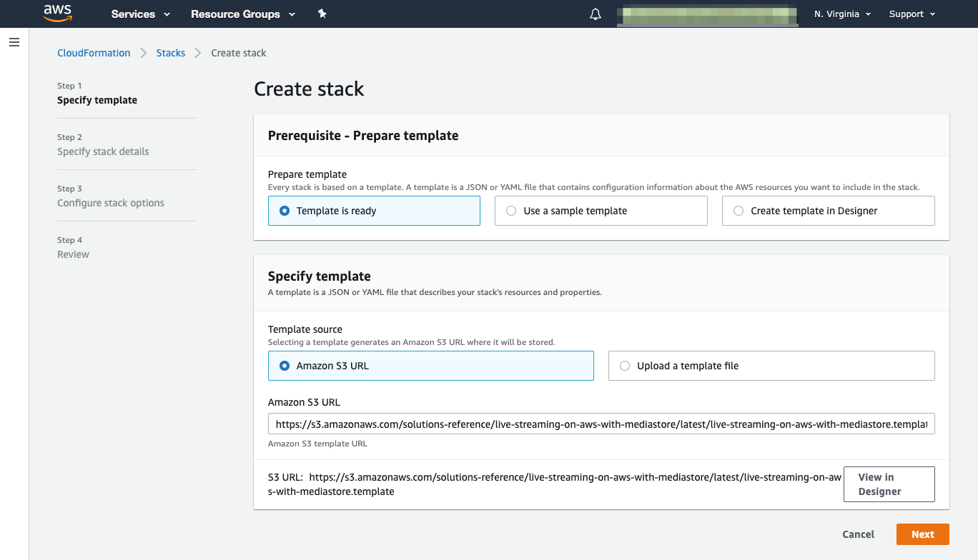
Task: Click the Specify template section heading
Action: point(319,276)
